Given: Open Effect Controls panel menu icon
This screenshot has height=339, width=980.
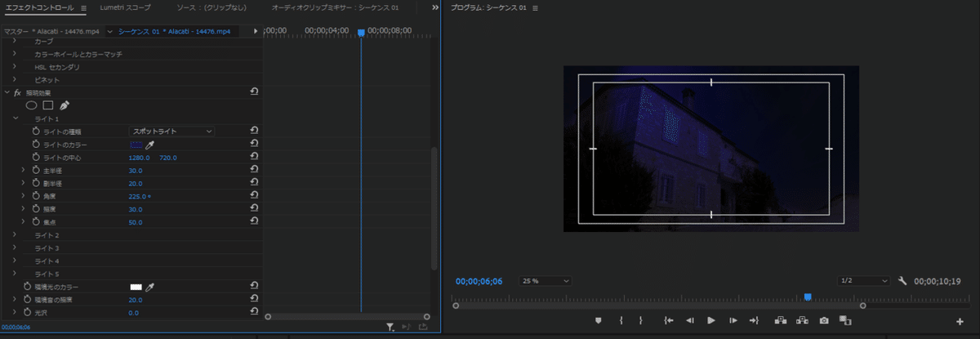Looking at the screenshot, I should (84, 7).
